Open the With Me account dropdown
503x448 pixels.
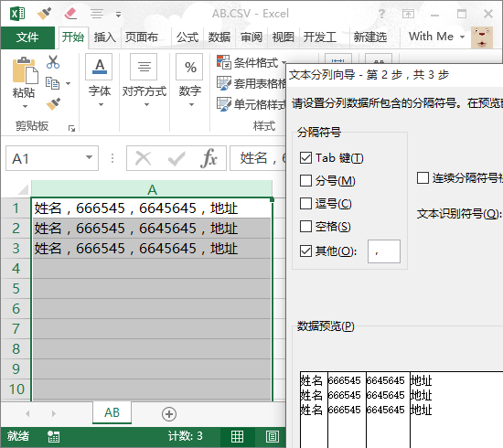(436, 37)
